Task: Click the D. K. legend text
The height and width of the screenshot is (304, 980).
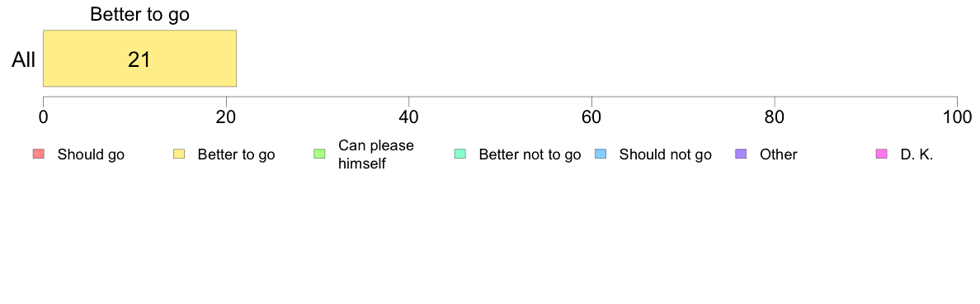Action: pyautogui.click(x=916, y=154)
